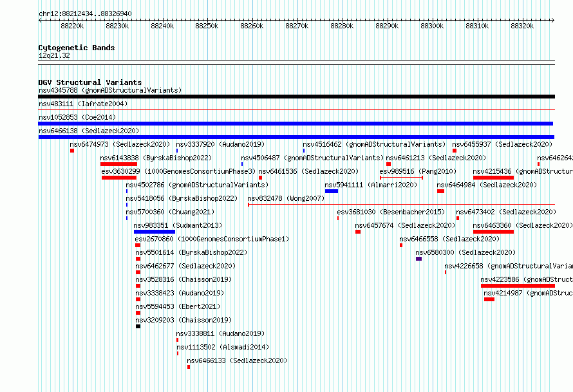This screenshot has height=392, width=573.
Task: Select the nsv483111 (Iafrate2004) label
Action: pos(83,104)
